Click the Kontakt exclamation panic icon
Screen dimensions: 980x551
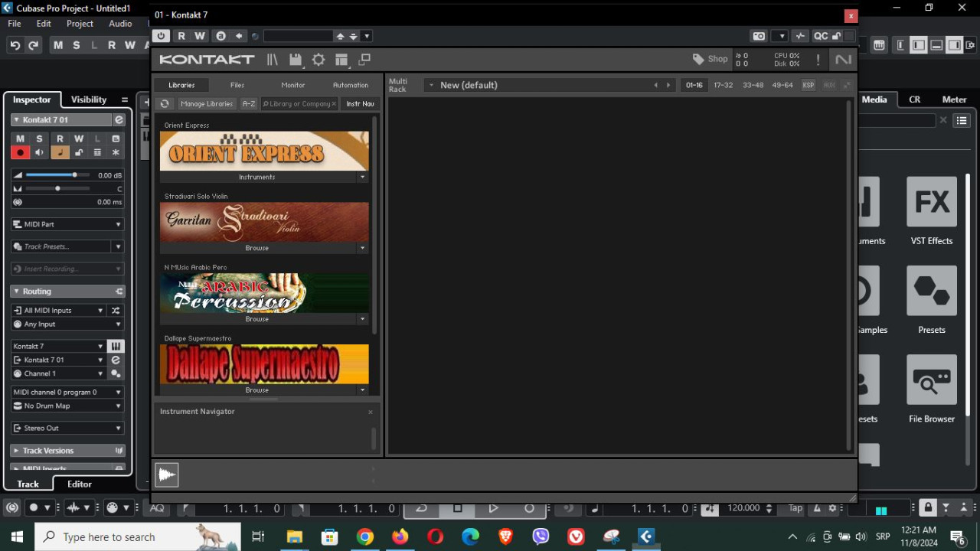818,60
